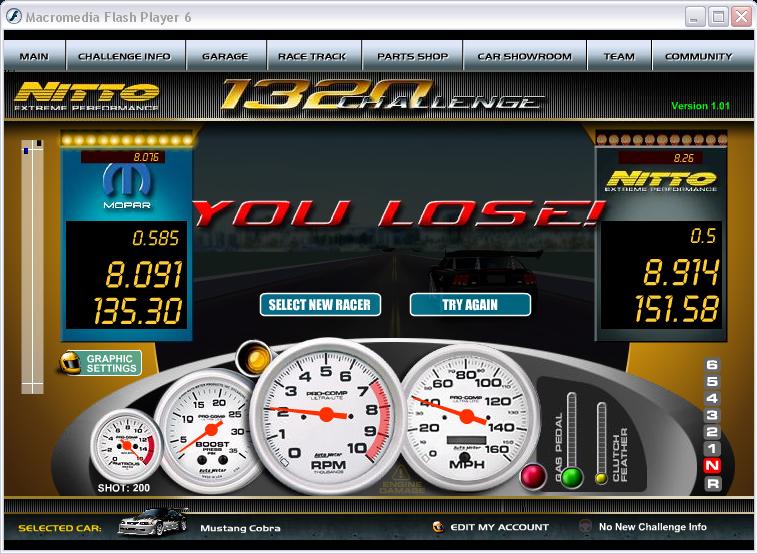Select Reverse gear R indicator

point(712,484)
